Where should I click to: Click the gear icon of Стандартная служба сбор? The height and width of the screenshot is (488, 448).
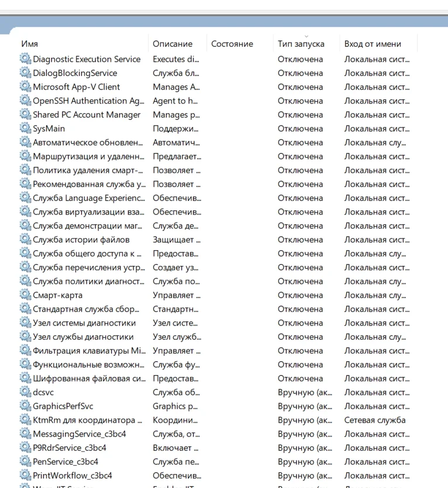pyautogui.click(x=25, y=309)
